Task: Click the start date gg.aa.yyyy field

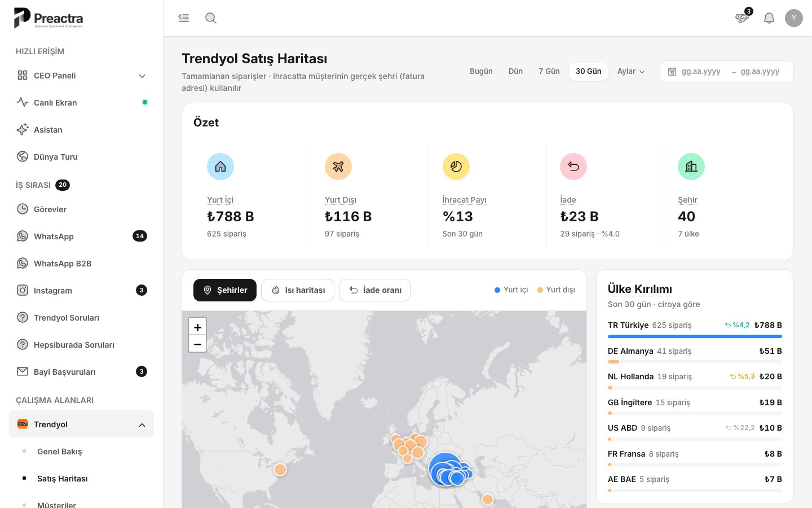Action: pyautogui.click(x=701, y=72)
